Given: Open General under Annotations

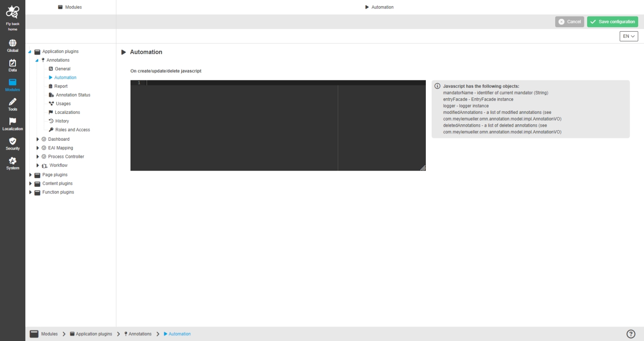Looking at the screenshot, I should pyautogui.click(x=63, y=69).
